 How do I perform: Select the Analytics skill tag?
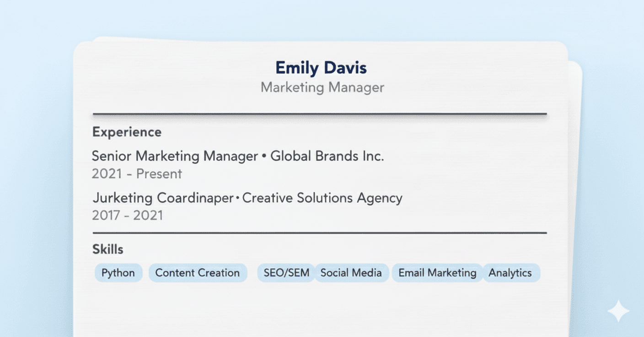(x=510, y=273)
